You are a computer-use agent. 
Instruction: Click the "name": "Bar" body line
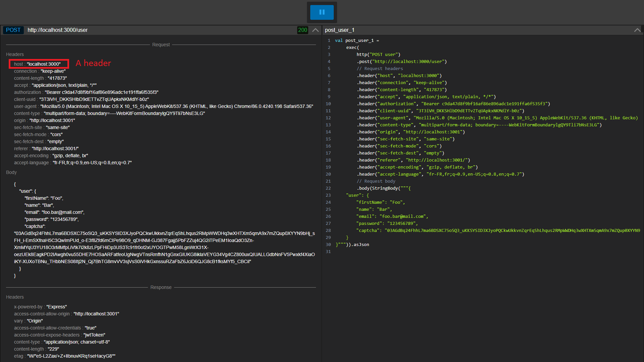(x=39, y=205)
